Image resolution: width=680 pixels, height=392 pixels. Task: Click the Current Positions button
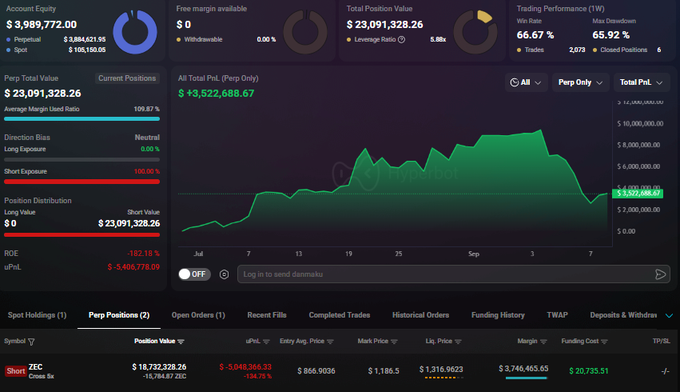point(127,78)
